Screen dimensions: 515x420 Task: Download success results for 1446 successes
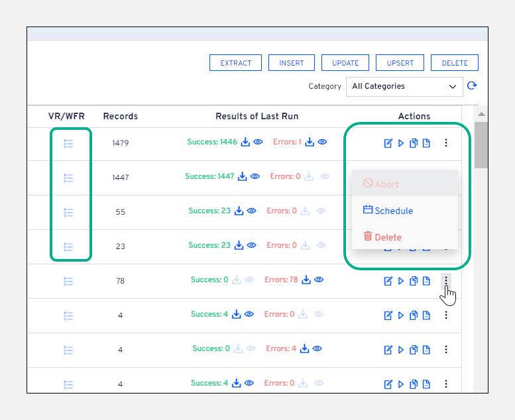pyautogui.click(x=245, y=142)
